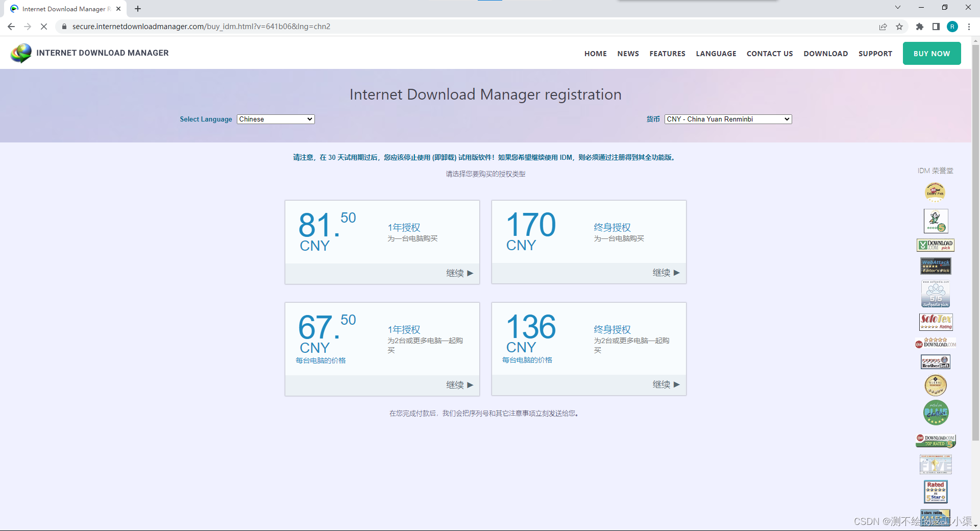Click the BrotherSoft award badge
The width and height of the screenshot is (980, 531).
936,361
